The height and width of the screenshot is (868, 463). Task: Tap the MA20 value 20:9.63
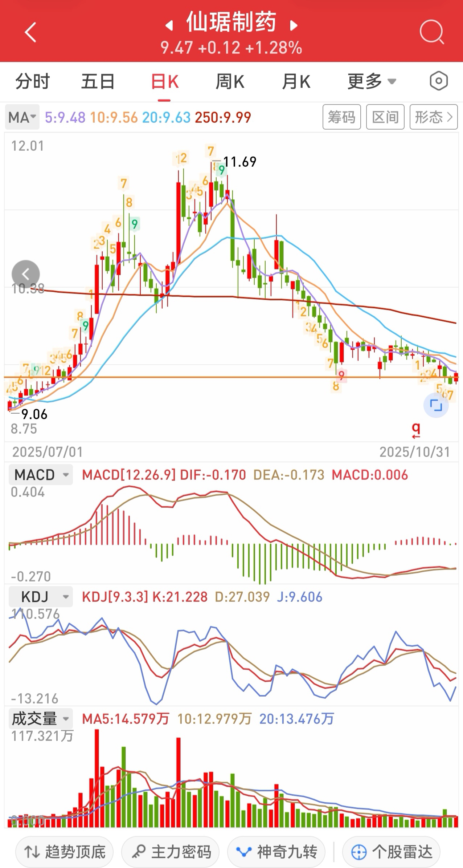tap(166, 117)
